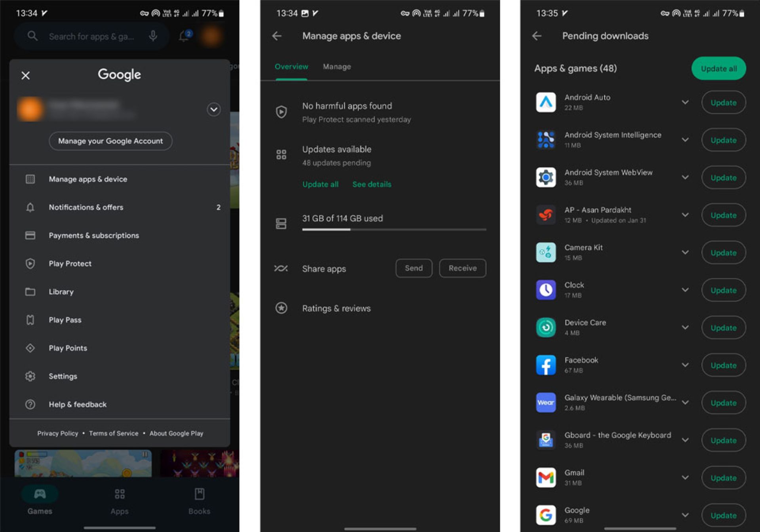Tap the Receive button for Share apps
The height and width of the screenshot is (532, 760).
point(462,268)
